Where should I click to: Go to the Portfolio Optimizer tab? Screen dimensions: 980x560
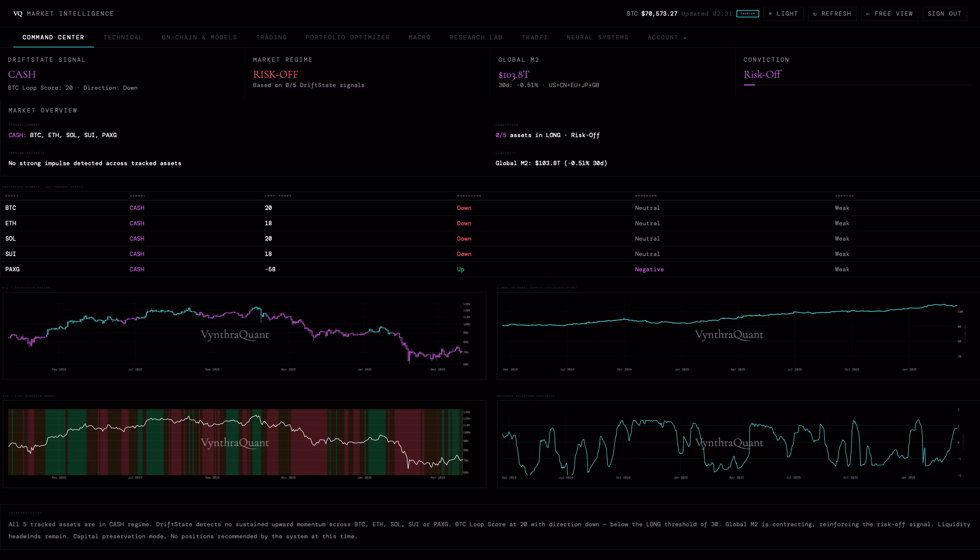click(x=348, y=37)
